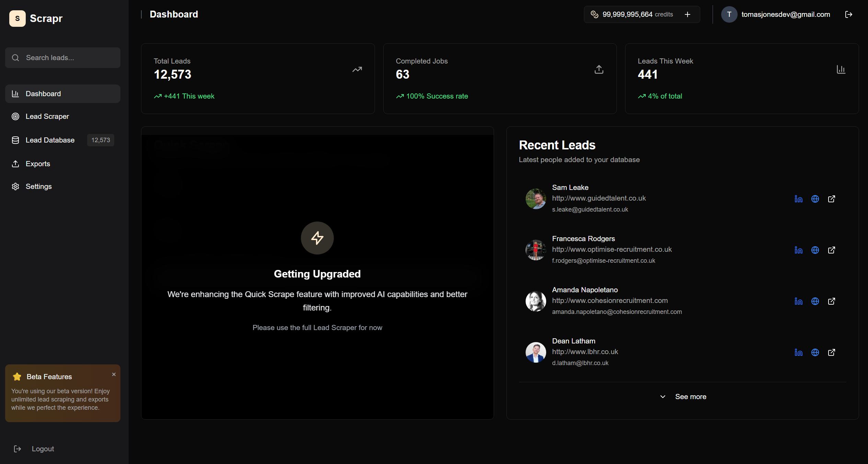Open the website icon for Francesca Rodgers
The height and width of the screenshot is (464, 868).
pos(815,250)
